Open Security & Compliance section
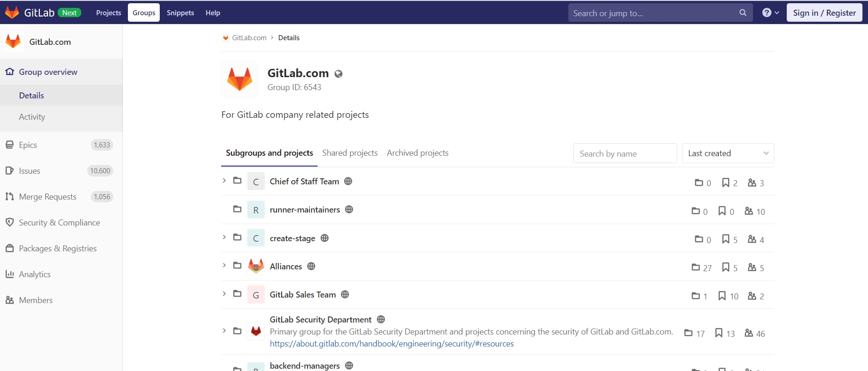Viewport: 868px width, 371px height. (x=59, y=223)
